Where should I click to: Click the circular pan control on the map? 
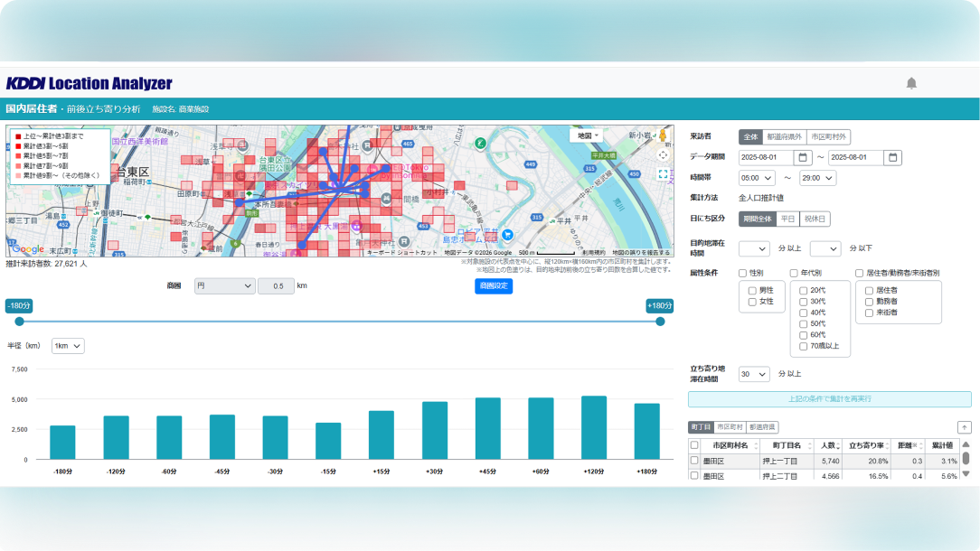[x=662, y=154]
